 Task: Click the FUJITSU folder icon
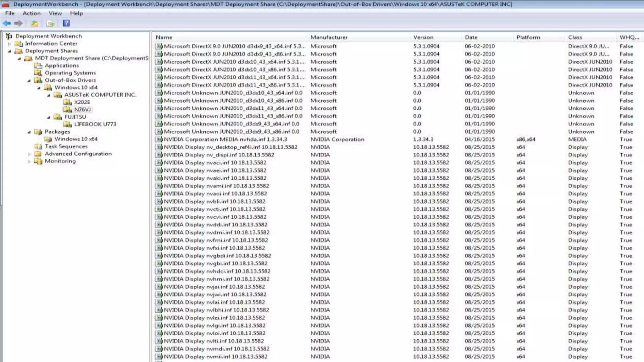coord(58,117)
